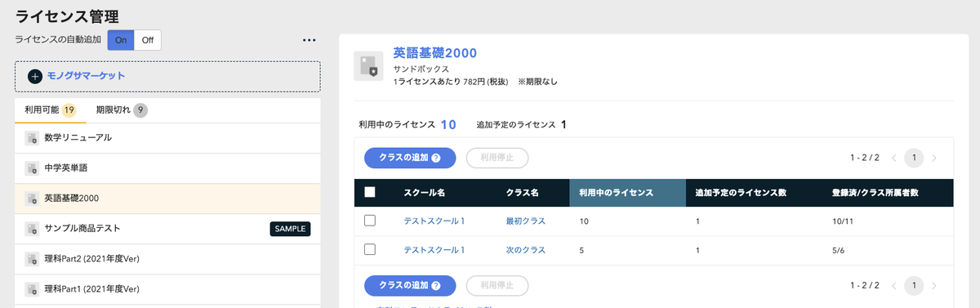Click icon next to 理科Part2 (2021年度Ver)

[x=31, y=259]
